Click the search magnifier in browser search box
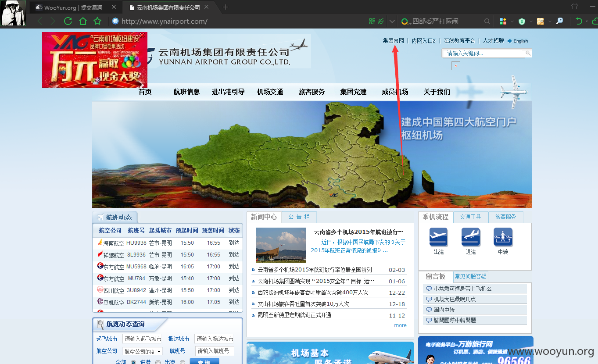Screen dimensions: 598x364 point(487,21)
